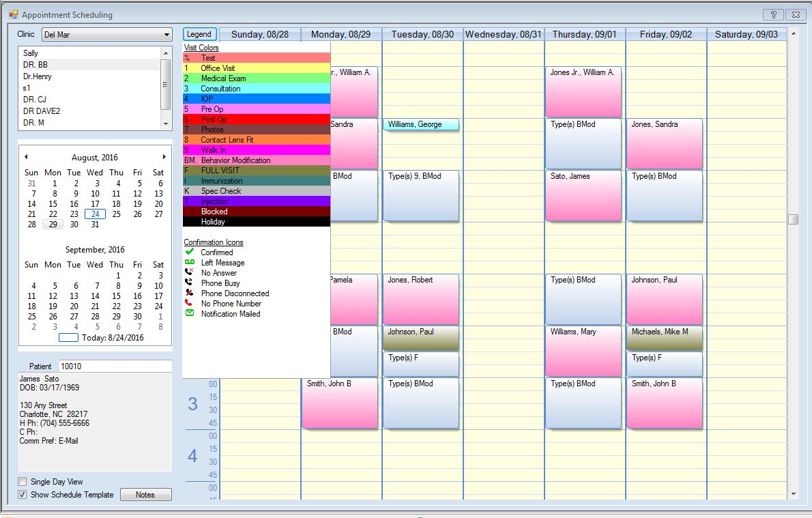
Task: Uncheck Show Schedule Template checkbox
Action: [x=23, y=494]
